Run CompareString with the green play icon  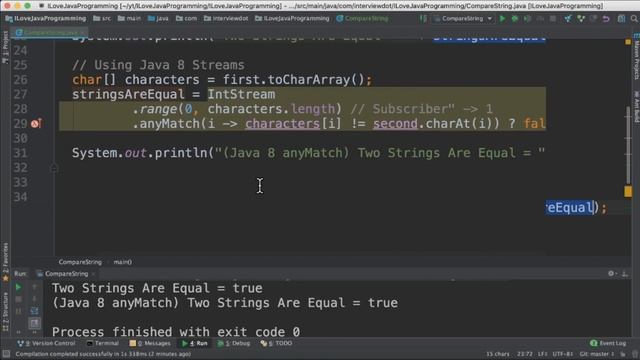(x=502, y=19)
